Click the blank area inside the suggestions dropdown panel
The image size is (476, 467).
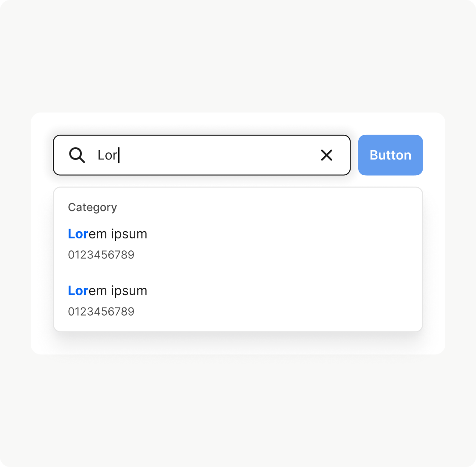(299, 273)
